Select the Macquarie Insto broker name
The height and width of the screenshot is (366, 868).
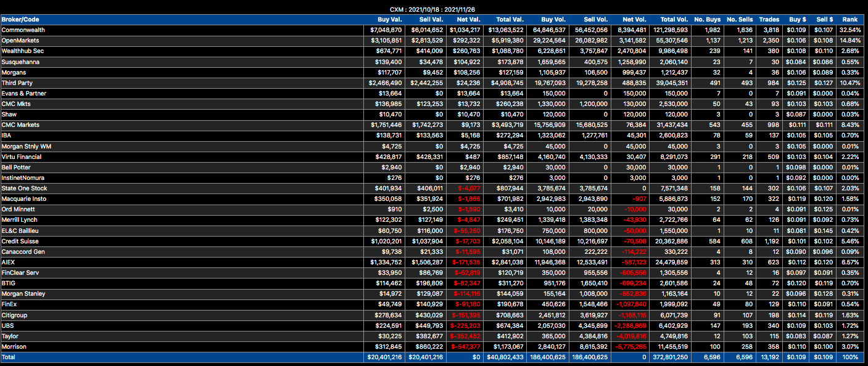[24, 199]
